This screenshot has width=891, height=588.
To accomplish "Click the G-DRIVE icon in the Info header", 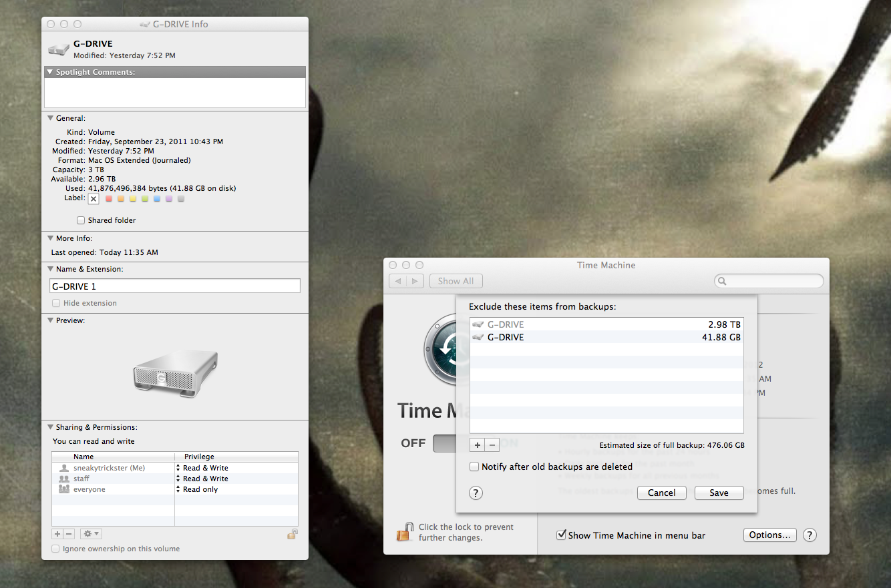I will [x=58, y=50].
